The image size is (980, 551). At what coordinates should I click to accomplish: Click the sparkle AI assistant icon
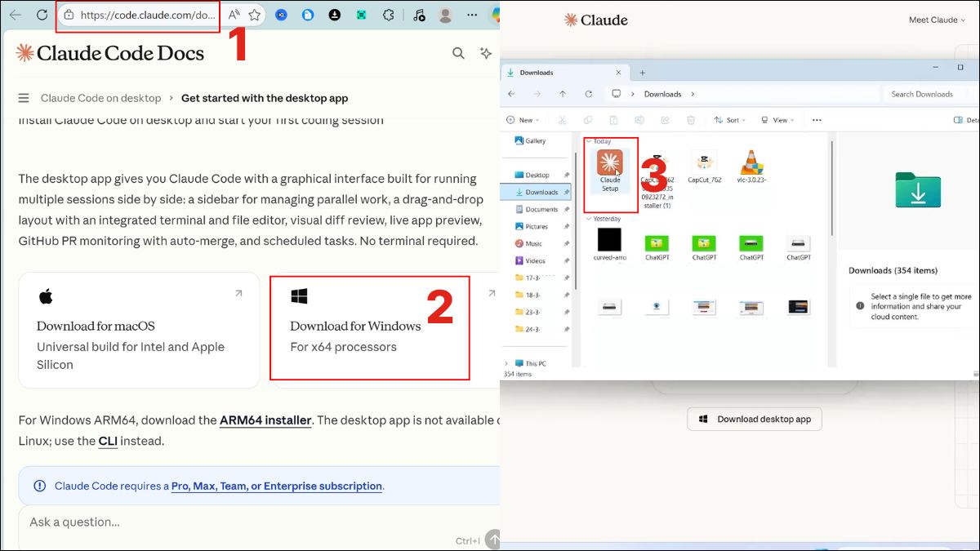tap(486, 53)
